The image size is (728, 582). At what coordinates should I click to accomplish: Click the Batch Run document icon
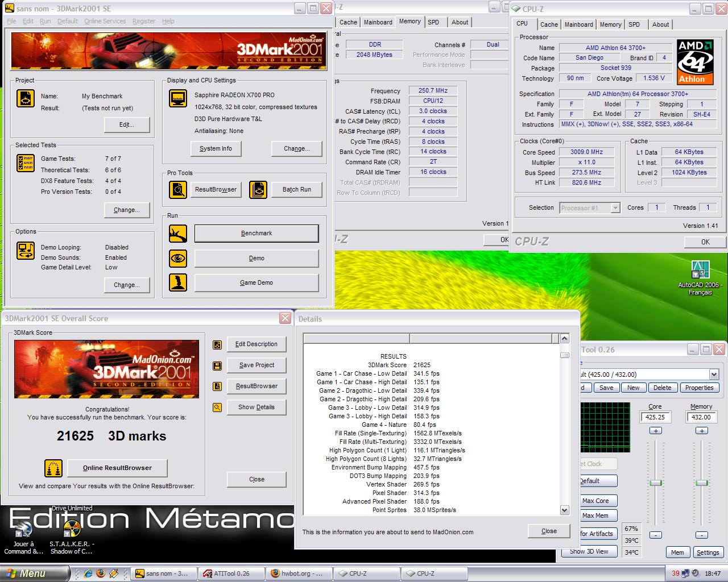(258, 189)
